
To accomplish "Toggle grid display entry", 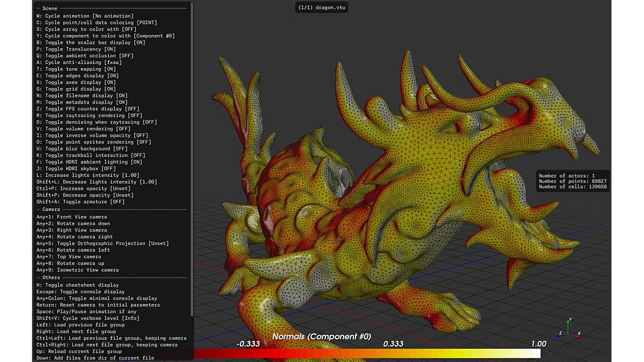I will [76, 89].
